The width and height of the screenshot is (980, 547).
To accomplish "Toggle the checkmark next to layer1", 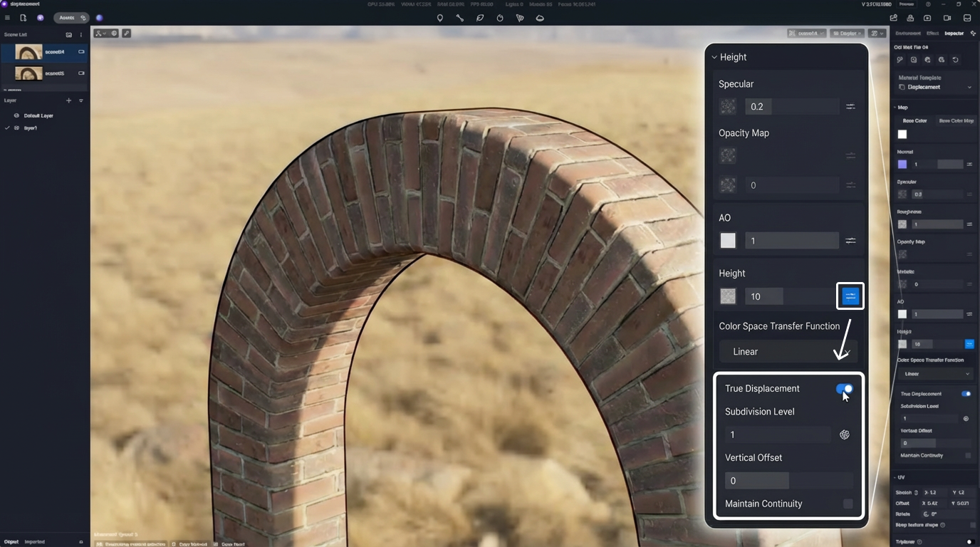I will [x=7, y=128].
